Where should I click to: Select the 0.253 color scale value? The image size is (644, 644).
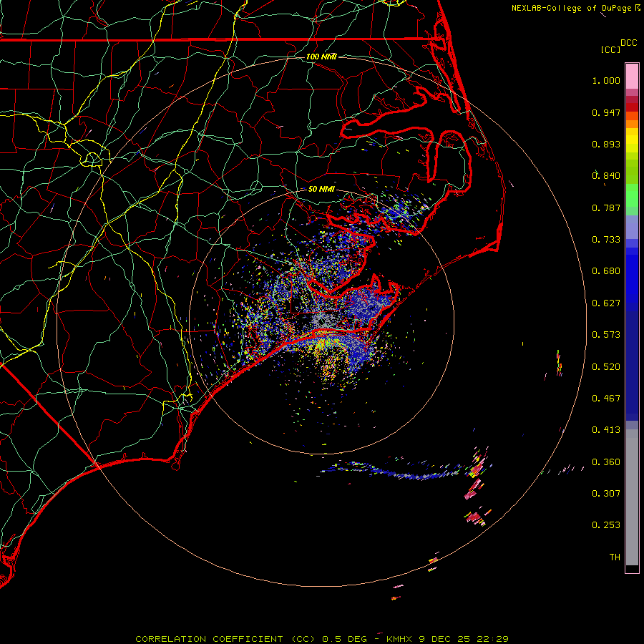pos(606,525)
